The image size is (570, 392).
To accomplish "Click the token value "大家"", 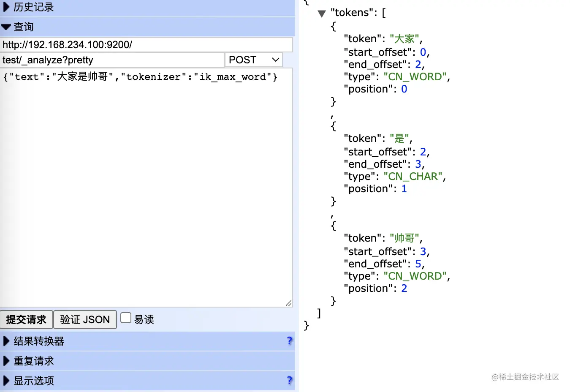I will (404, 39).
